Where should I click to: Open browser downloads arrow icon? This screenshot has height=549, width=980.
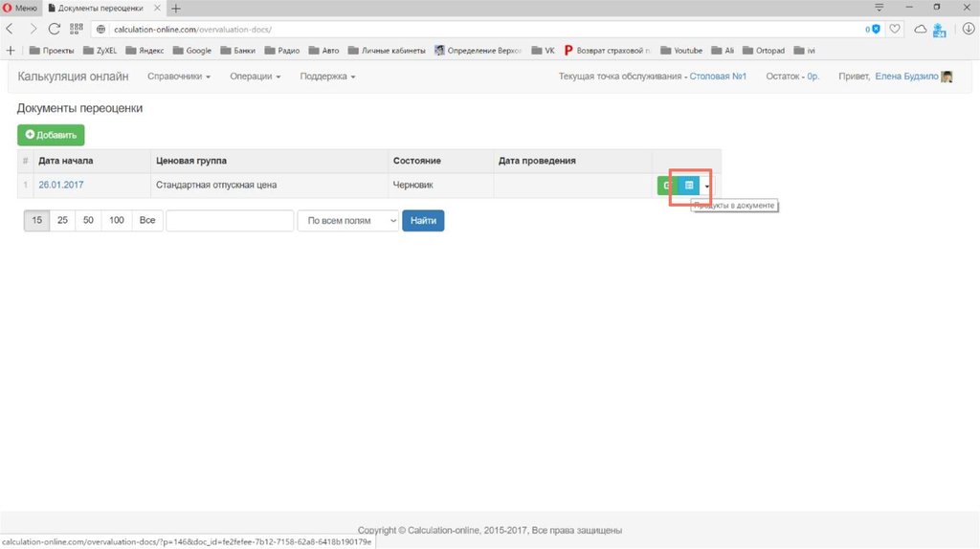tap(968, 29)
